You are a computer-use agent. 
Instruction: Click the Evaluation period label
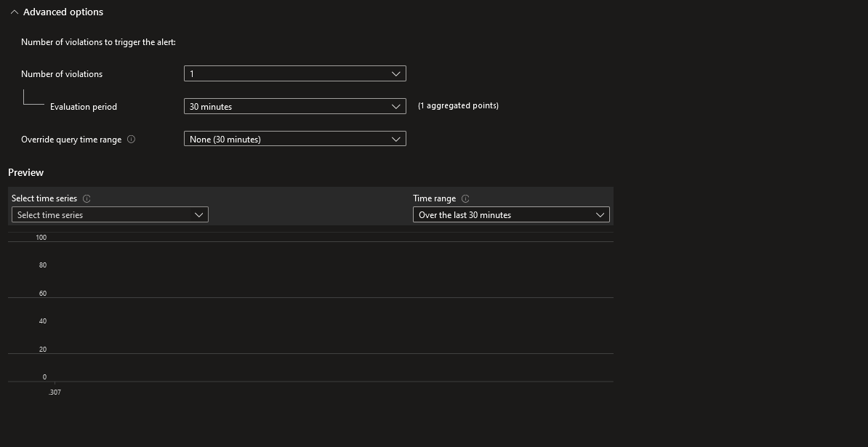point(84,107)
